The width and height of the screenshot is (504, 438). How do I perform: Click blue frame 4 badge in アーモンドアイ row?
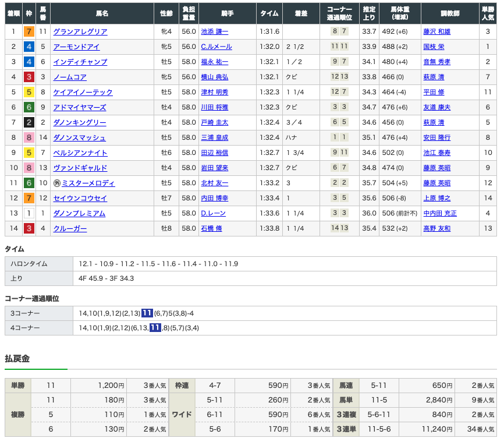click(29, 47)
